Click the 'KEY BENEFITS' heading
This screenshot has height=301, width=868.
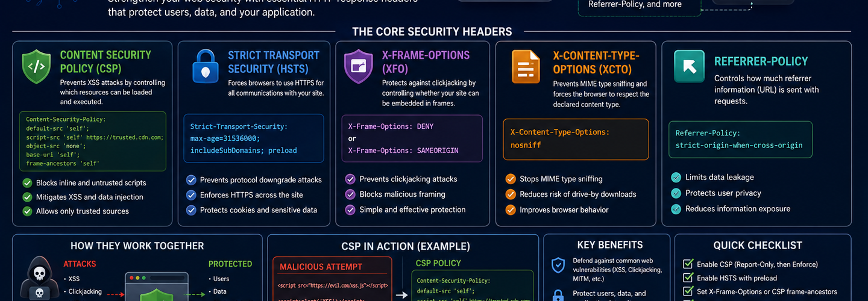point(610,245)
